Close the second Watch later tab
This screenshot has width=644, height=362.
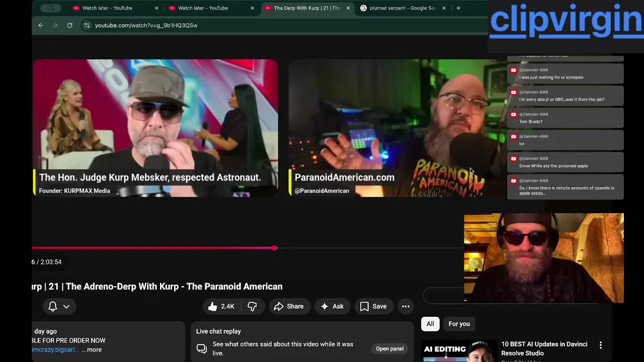pos(252,8)
